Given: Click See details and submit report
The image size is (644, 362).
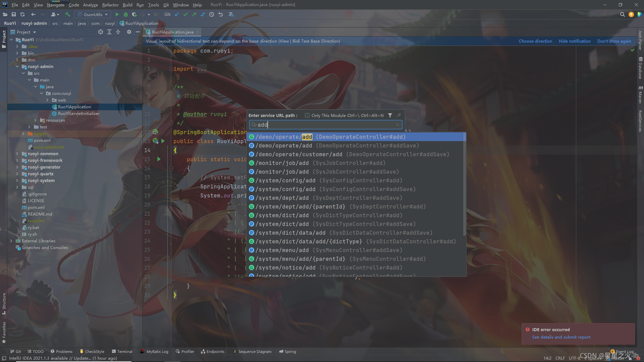Looking at the screenshot, I should [561, 337].
